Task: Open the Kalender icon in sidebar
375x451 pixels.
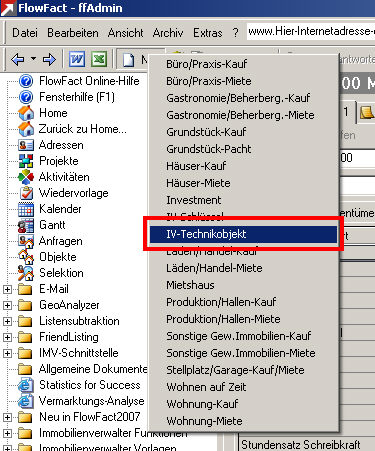Action: (26, 209)
